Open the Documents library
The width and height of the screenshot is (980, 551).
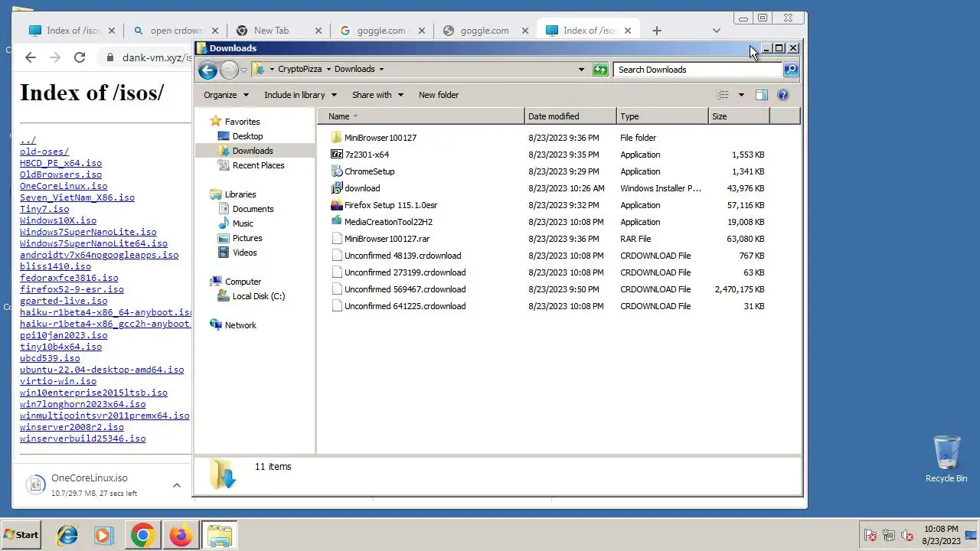click(253, 209)
